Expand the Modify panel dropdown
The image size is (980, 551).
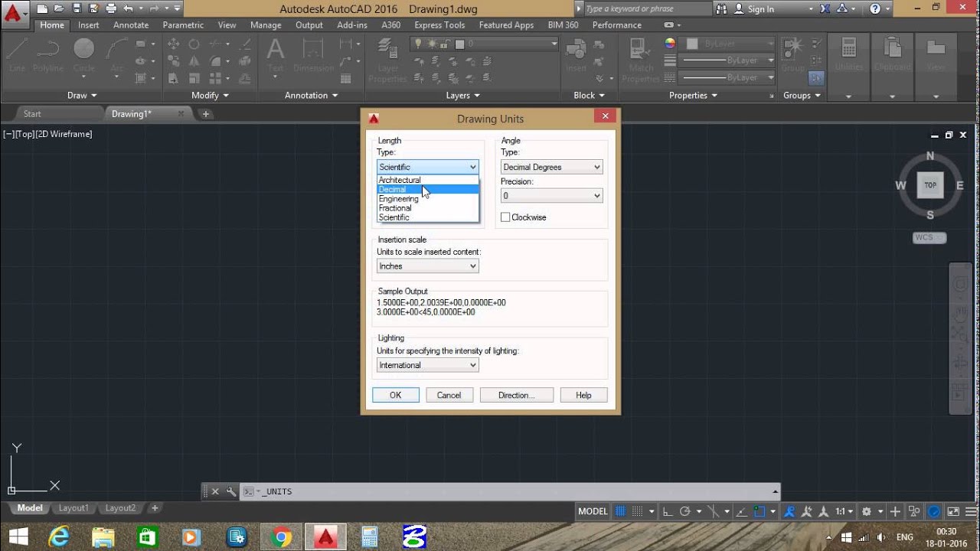coord(210,96)
